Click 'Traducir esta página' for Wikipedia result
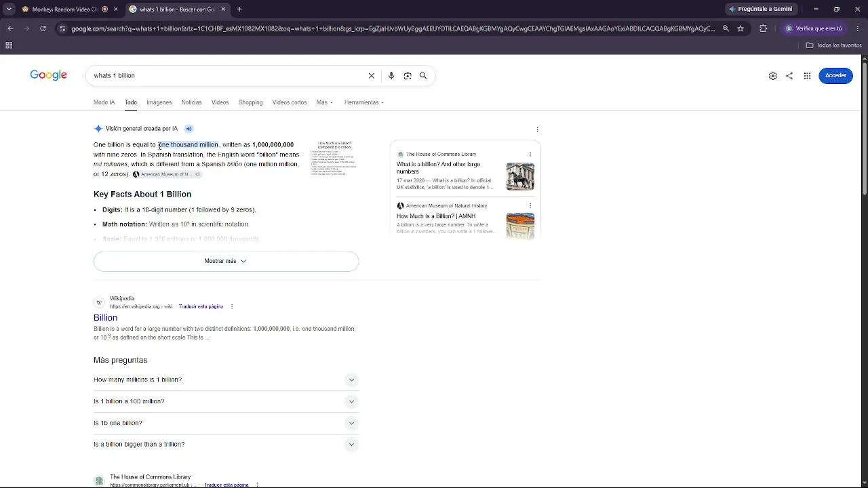Image resolution: width=868 pixels, height=488 pixels. click(x=201, y=307)
